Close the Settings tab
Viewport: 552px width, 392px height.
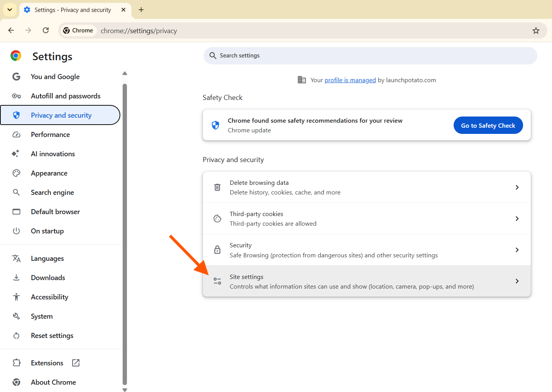pos(123,10)
